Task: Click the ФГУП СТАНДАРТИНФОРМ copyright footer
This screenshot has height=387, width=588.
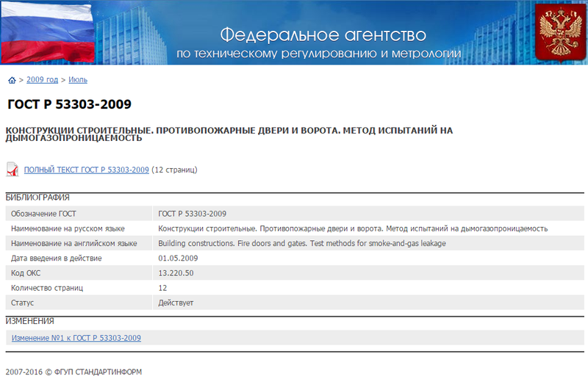Action: click(x=73, y=372)
